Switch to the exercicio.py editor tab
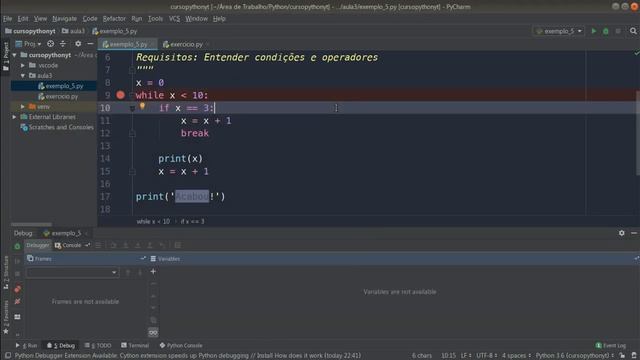This screenshot has width=640, height=360. (186, 44)
